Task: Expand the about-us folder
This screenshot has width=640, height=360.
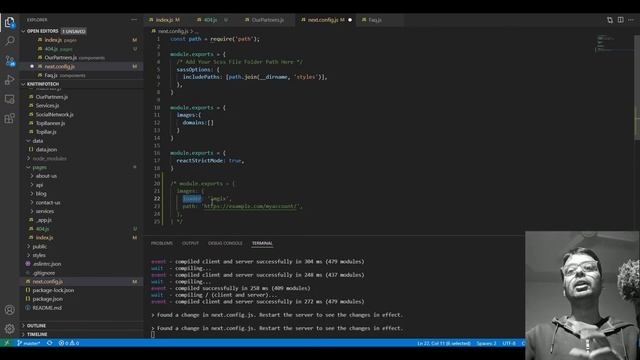Action: tap(32, 176)
